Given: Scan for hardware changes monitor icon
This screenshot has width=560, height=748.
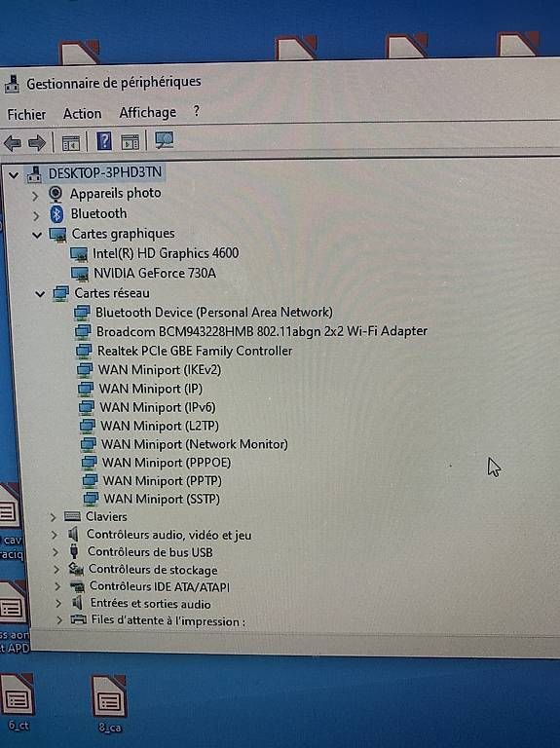Looking at the screenshot, I should click(x=164, y=140).
